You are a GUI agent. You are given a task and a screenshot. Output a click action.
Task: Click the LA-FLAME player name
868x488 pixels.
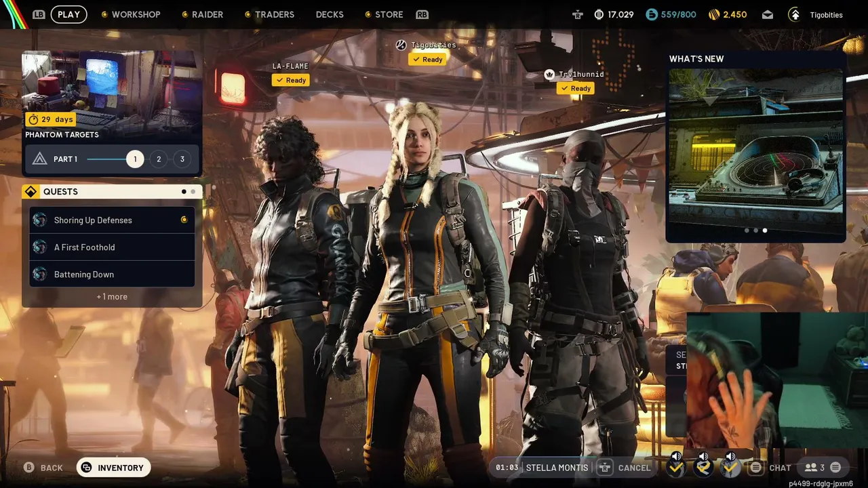pyautogui.click(x=290, y=66)
